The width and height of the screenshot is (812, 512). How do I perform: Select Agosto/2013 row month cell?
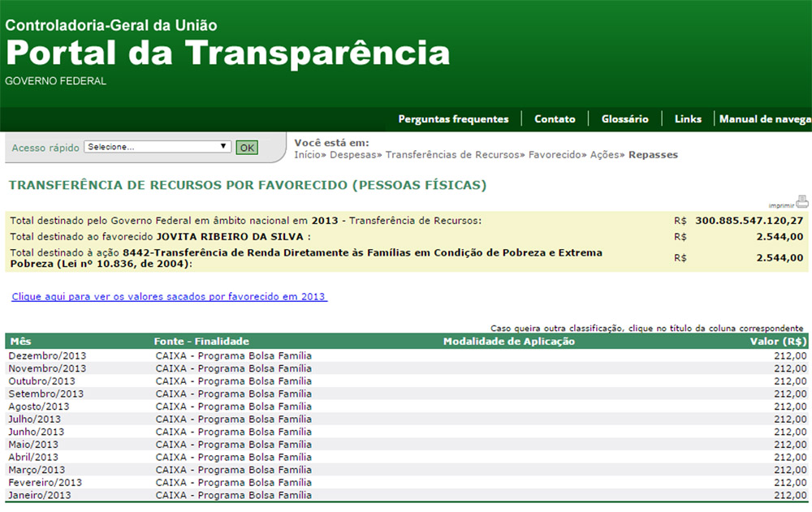tap(38, 407)
